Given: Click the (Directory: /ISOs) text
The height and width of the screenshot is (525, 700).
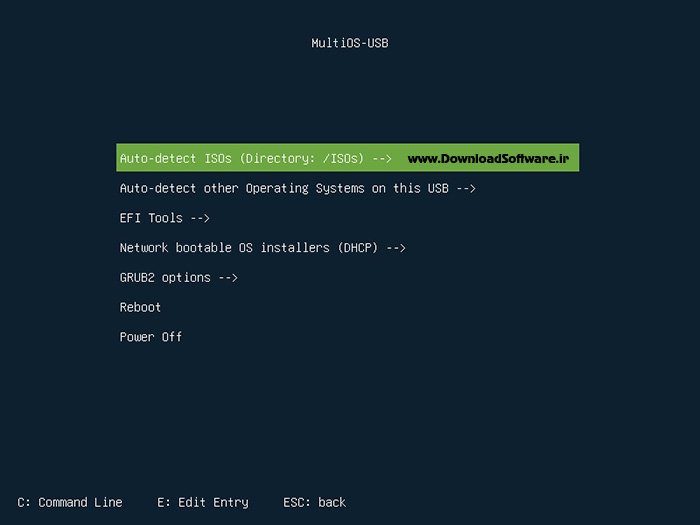Looking at the screenshot, I should (302, 158).
